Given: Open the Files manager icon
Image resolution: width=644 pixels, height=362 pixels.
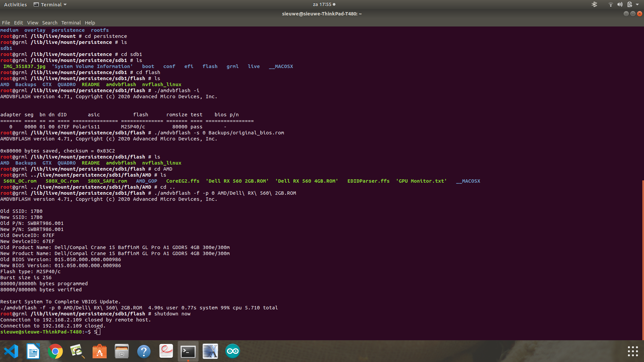Looking at the screenshot, I should (122, 351).
